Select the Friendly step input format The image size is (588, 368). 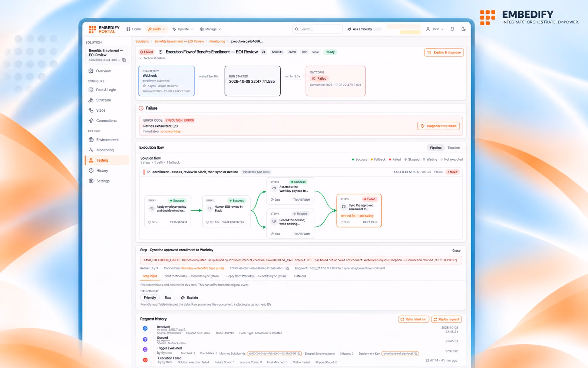(150, 298)
